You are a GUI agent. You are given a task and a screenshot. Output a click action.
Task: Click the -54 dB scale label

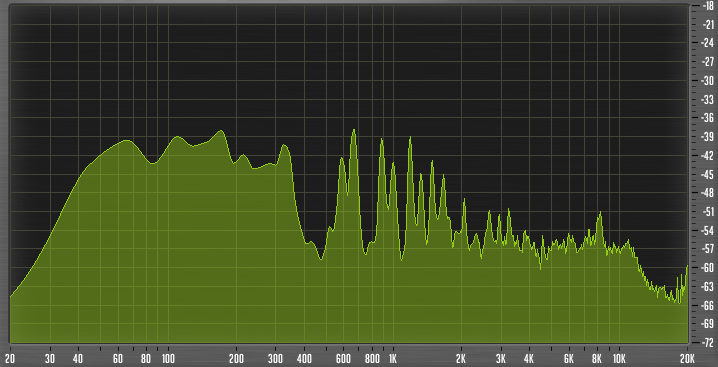[706, 230]
